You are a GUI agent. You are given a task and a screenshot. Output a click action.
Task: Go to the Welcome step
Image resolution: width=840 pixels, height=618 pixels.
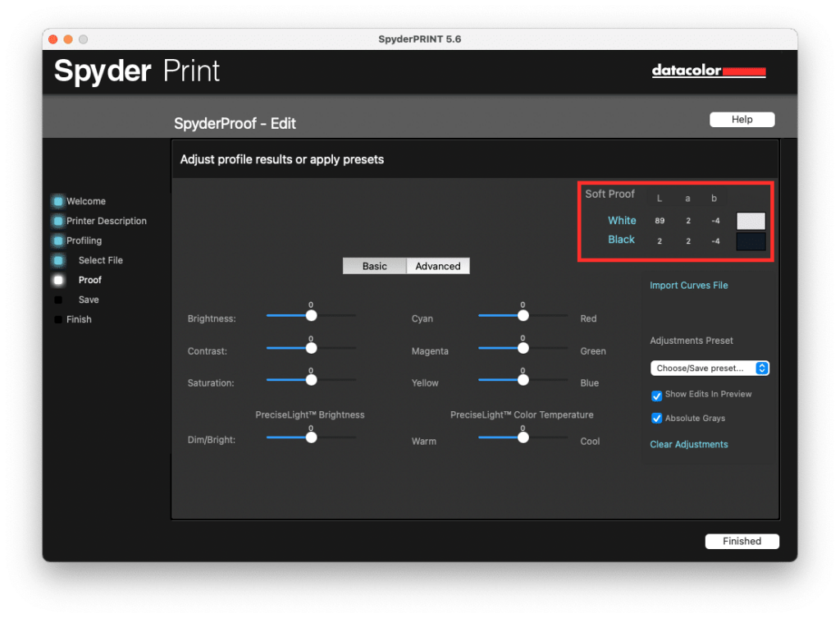point(85,201)
